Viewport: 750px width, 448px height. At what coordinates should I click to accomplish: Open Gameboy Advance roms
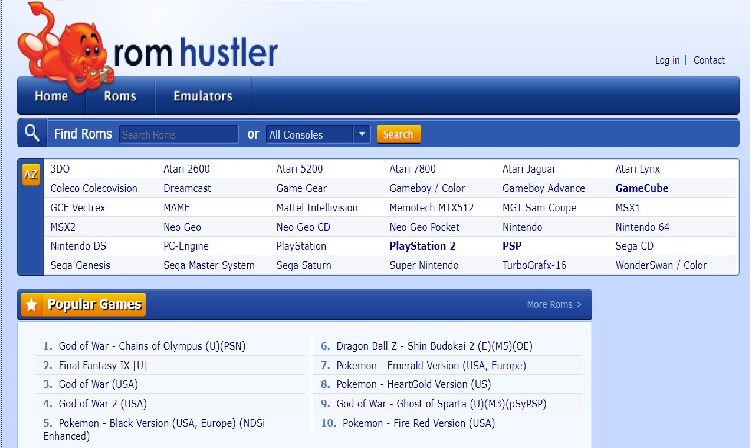(544, 188)
